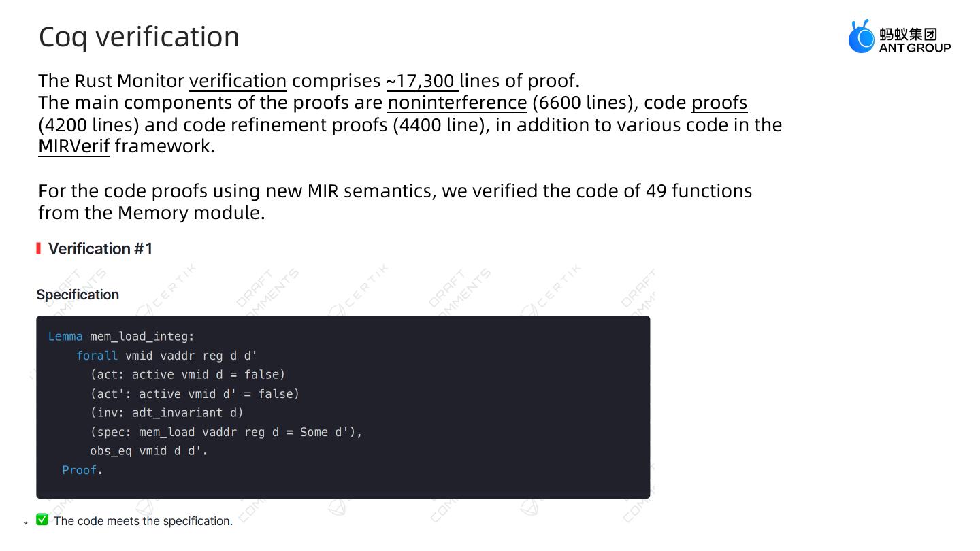This screenshot has height=551, width=980.
Task: Click the "obs_eq vmid d d'" code line
Action: pos(148,451)
